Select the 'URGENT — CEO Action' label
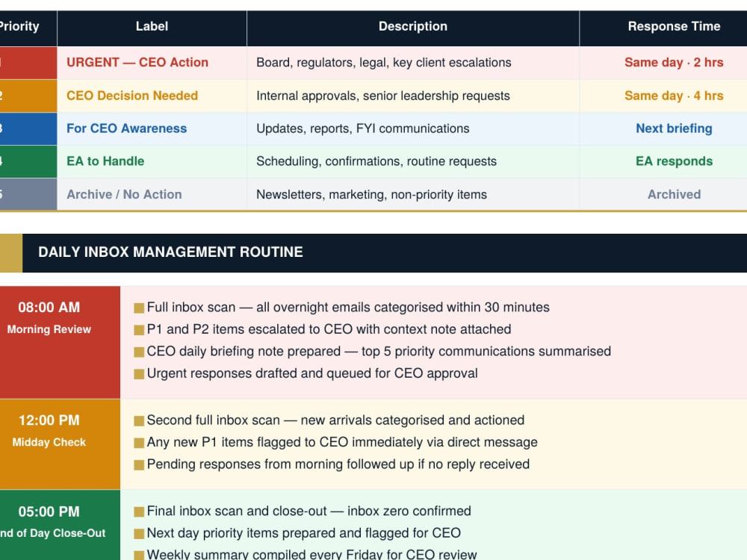 click(137, 63)
